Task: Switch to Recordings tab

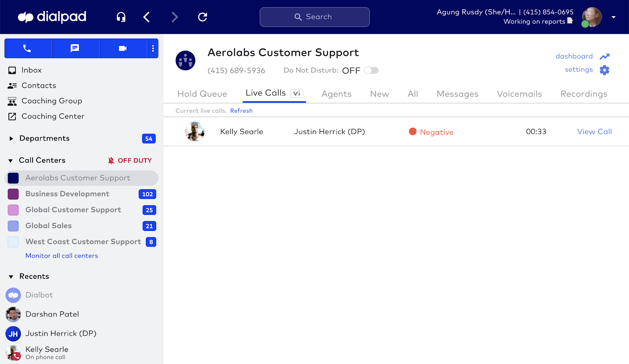Action: tap(584, 94)
